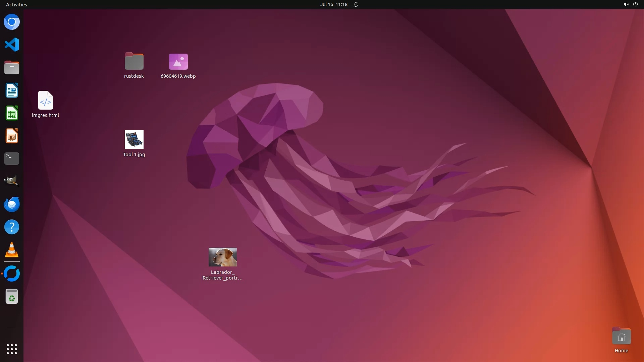
Task: Open the Files manager dock icon
Action: pos(12,67)
